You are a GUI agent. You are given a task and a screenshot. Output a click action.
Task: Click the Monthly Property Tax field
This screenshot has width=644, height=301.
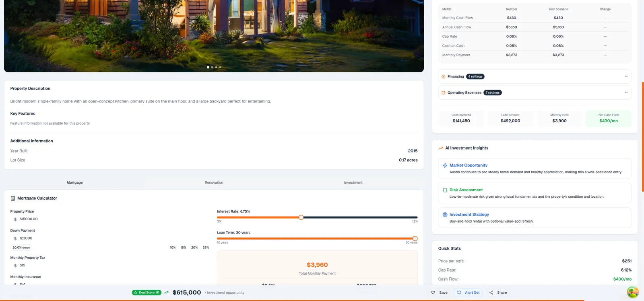[109, 266]
